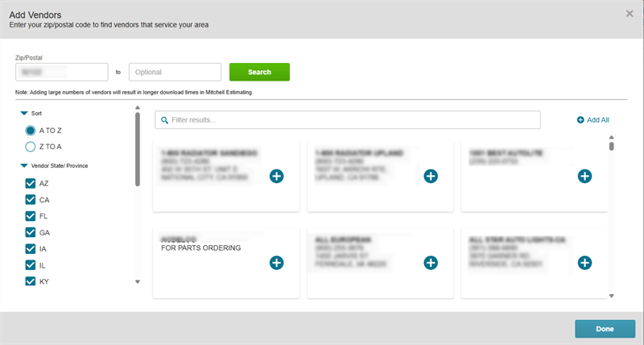This screenshot has width=644, height=345.
Task: Collapse the Vendor State/Province section
Action: point(24,165)
